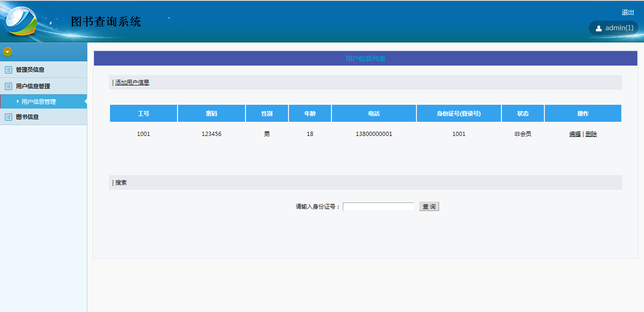Click list icon beside 管理员信息
The width and height of the screenshot is (644, 312).
(8, 70)
